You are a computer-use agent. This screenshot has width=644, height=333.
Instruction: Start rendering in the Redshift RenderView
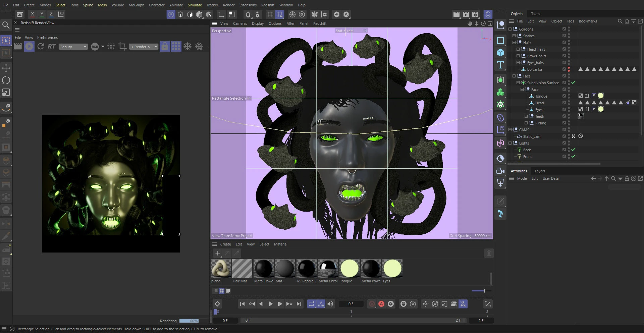pos(29,46)
